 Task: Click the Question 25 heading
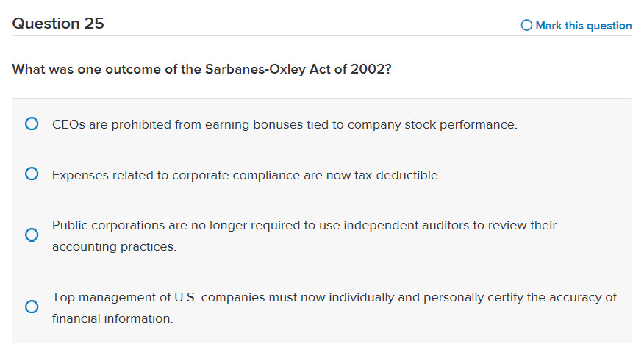(x=58, y=24)
